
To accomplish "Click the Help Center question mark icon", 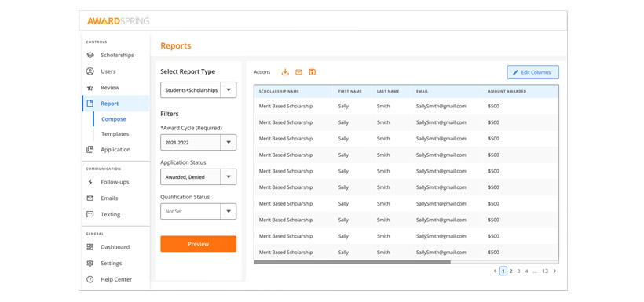I will click(x=90, y=279).
